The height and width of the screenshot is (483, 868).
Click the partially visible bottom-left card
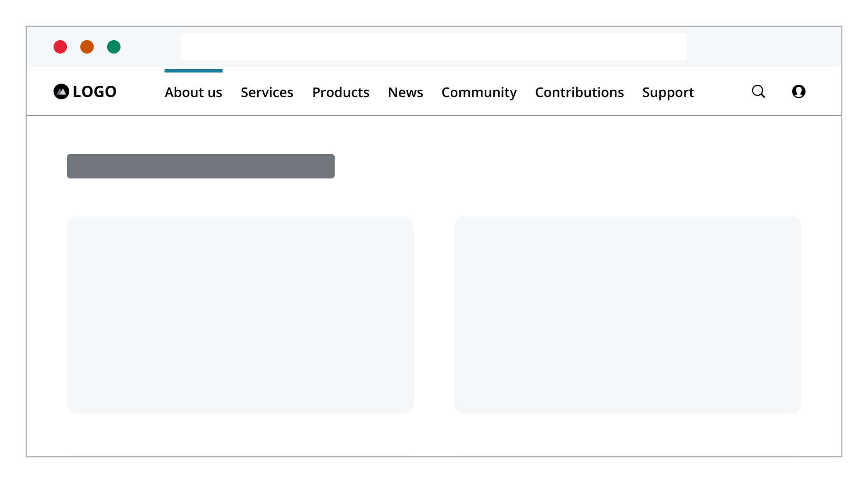[x=240, y=455]
